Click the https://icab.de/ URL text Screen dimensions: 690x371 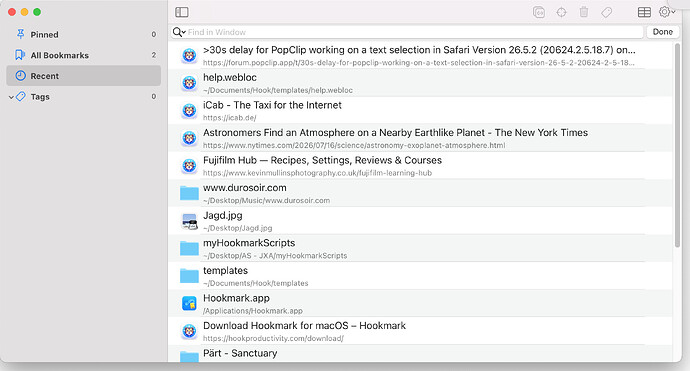click(229, 118)
